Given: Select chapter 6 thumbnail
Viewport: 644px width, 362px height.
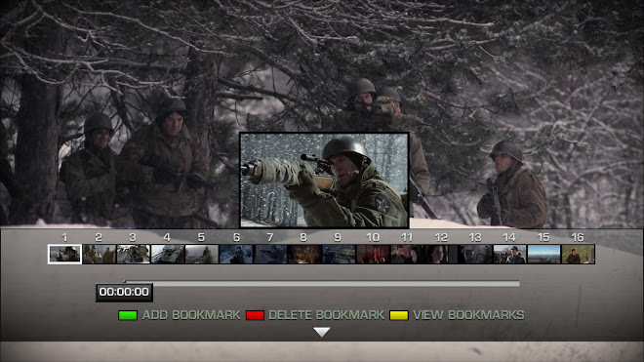Looking at the screenshot, I should (236, 254).
